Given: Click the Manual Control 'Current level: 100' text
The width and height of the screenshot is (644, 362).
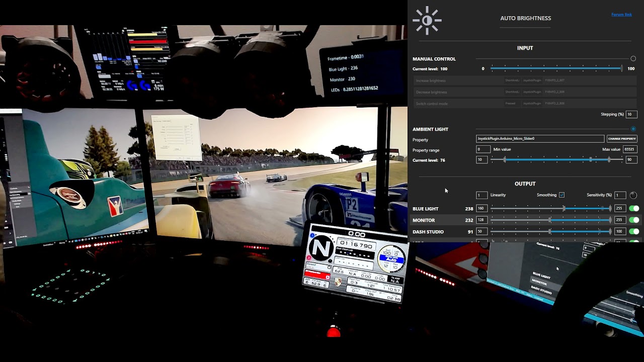Looking at the screenshot, I should coord(430,69).
